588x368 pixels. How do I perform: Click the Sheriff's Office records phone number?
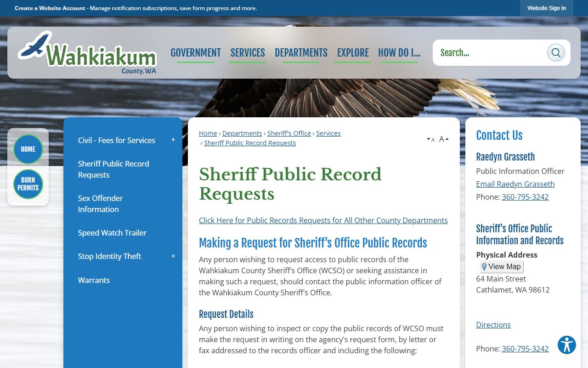click(x=525, y=349)
